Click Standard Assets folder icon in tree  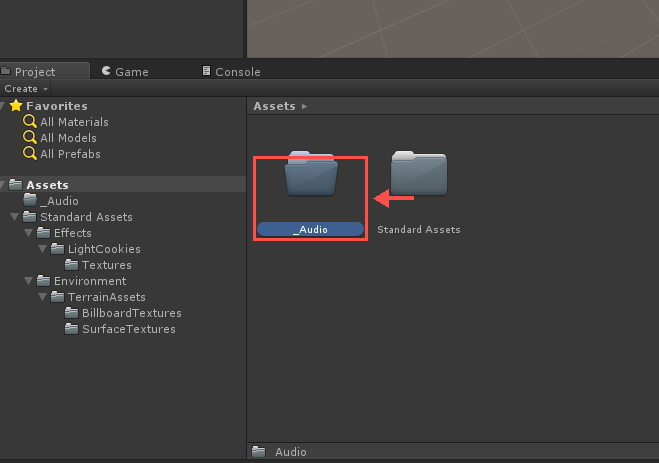(29, 216)
